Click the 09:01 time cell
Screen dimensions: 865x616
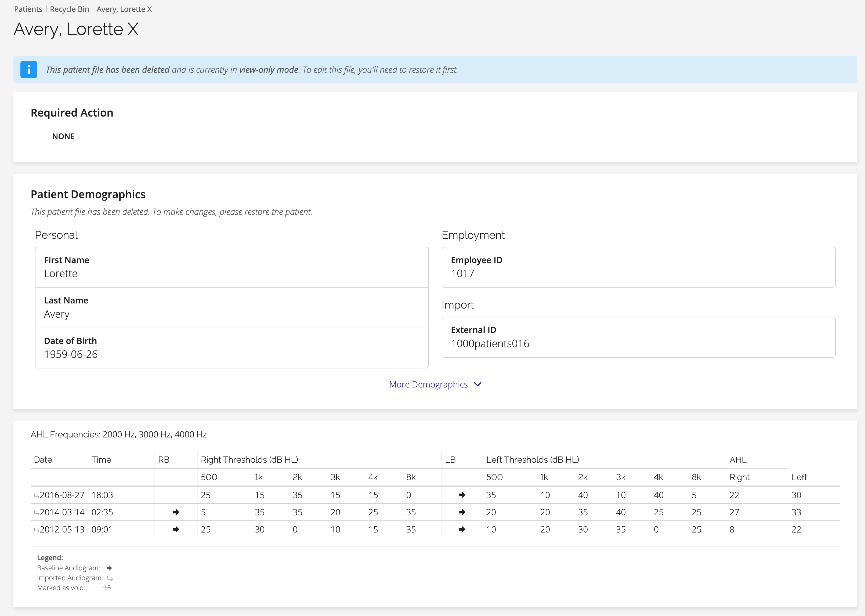(x=102, y=529)
